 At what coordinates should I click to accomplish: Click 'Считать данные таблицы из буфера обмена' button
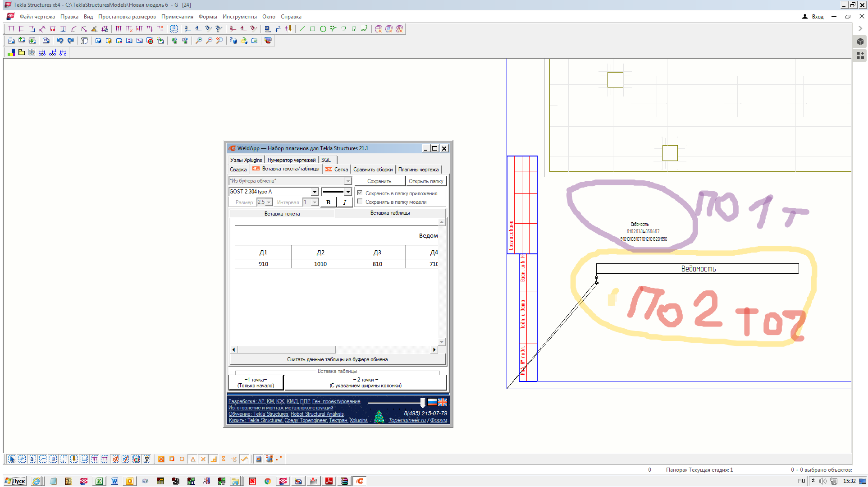(x=337, y=359)
